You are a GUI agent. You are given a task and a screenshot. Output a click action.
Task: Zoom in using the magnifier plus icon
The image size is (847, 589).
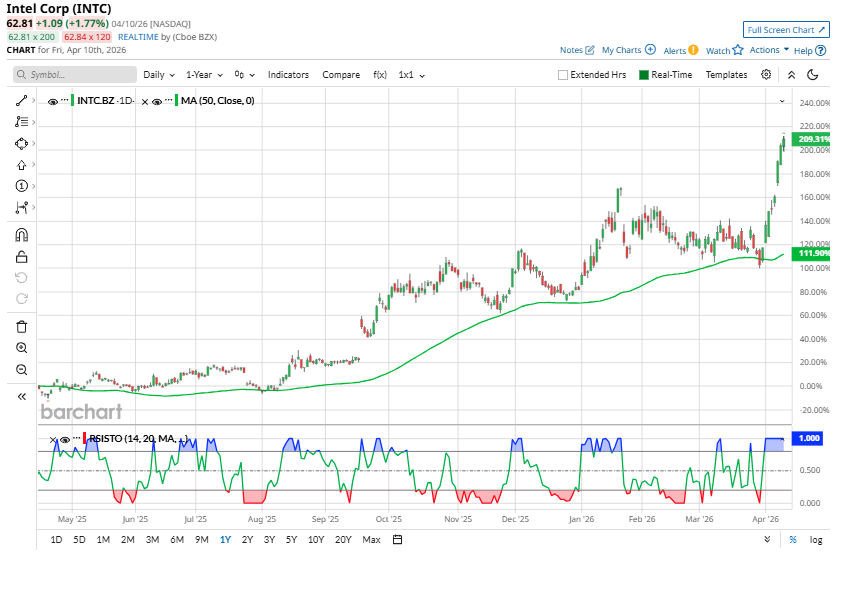tap(21, 348)
